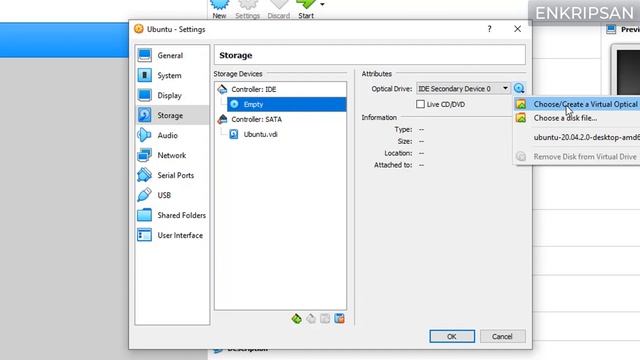Open the Optical Drive IDE Secondary Device dropdown
Viewport: 640px width, 360px height.
tap(463, 89)
